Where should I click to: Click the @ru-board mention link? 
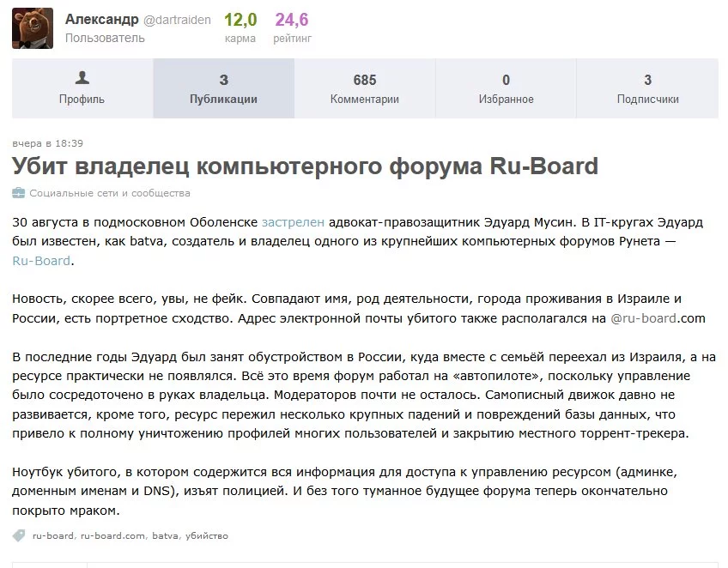644,318
